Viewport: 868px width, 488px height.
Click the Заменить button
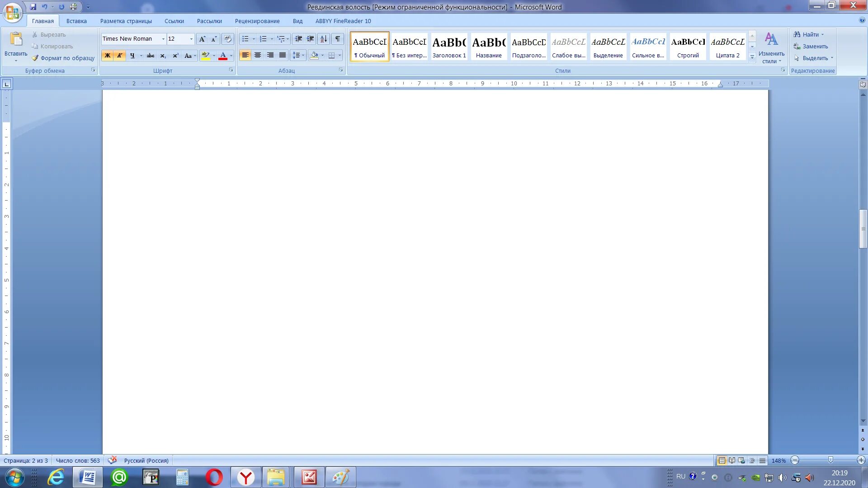tap(815, 46)
